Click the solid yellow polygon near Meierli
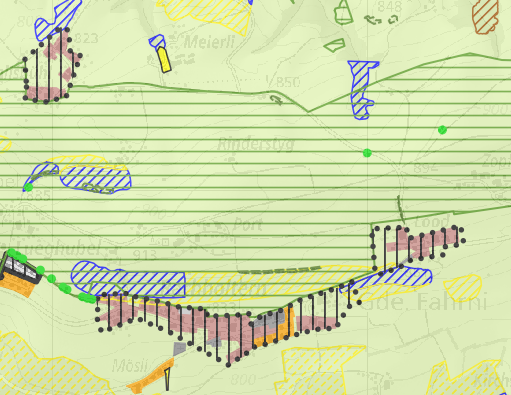 164,60
